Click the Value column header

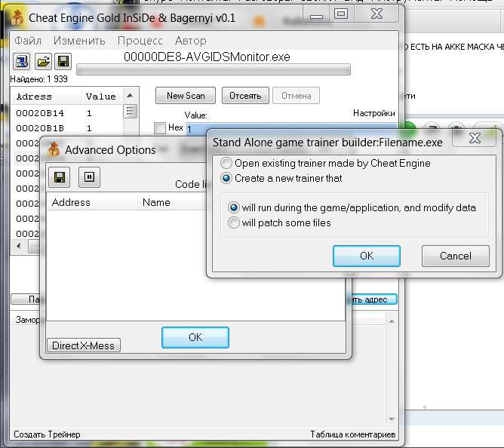[x=102, y=96]
